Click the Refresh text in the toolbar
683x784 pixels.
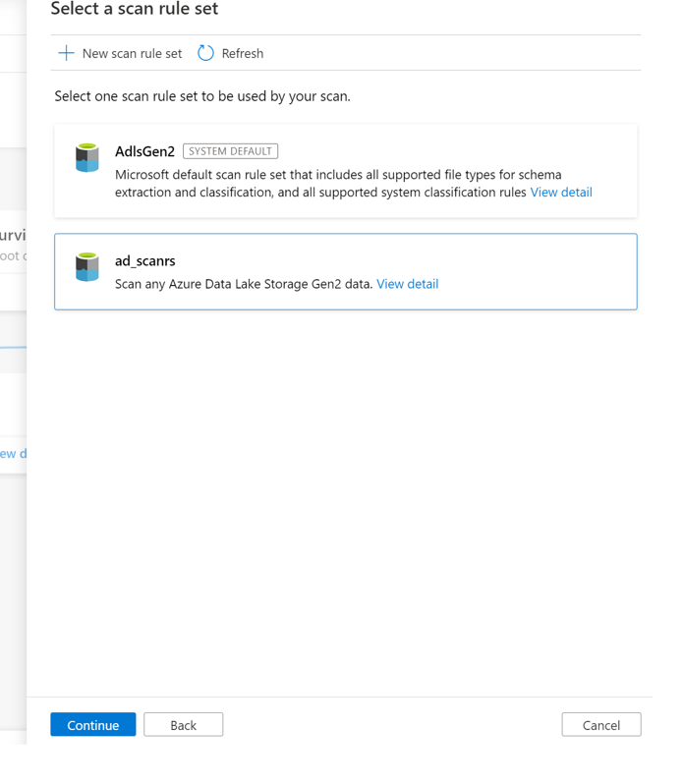242,53
